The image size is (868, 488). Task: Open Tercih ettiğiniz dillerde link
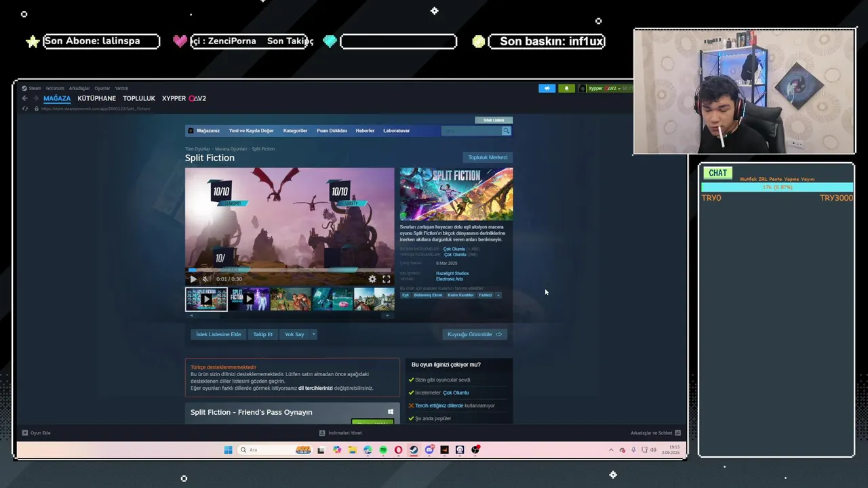pos(439,405)
